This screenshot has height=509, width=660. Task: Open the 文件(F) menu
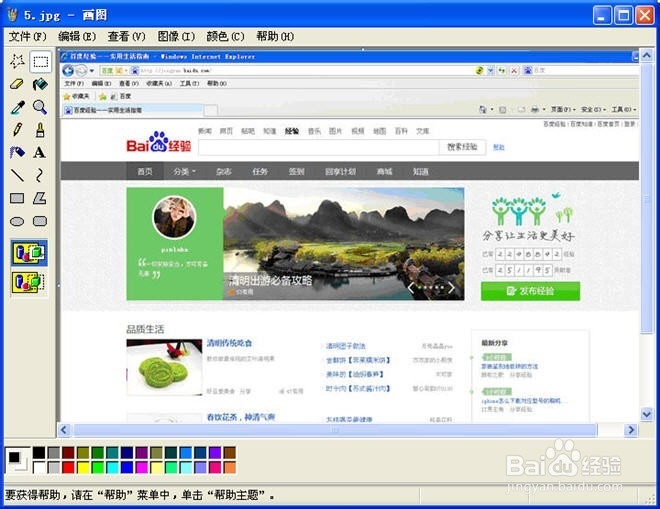(x=28, y=37)
